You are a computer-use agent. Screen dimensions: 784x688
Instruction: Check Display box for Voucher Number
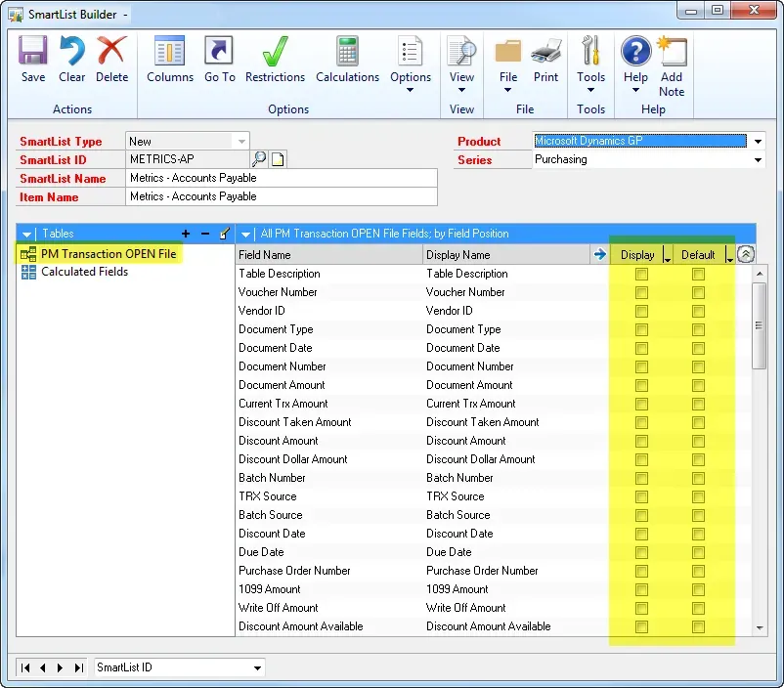coord(641,293)
